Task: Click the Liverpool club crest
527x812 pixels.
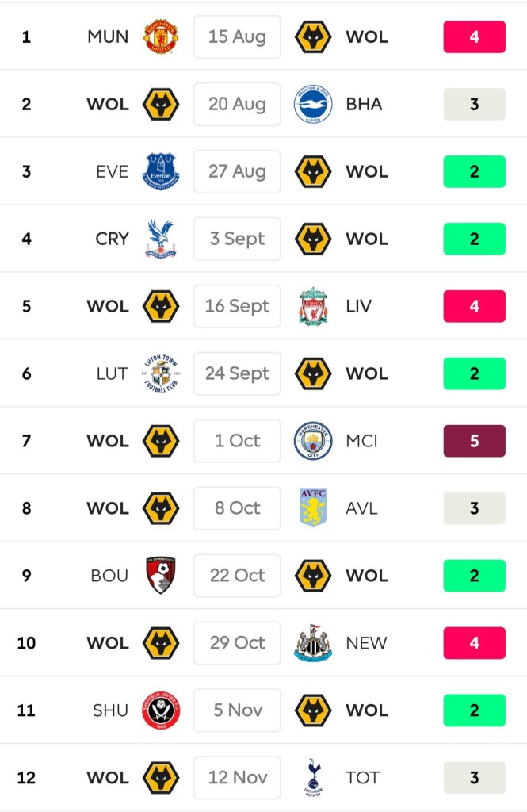Action: (313, 306)
